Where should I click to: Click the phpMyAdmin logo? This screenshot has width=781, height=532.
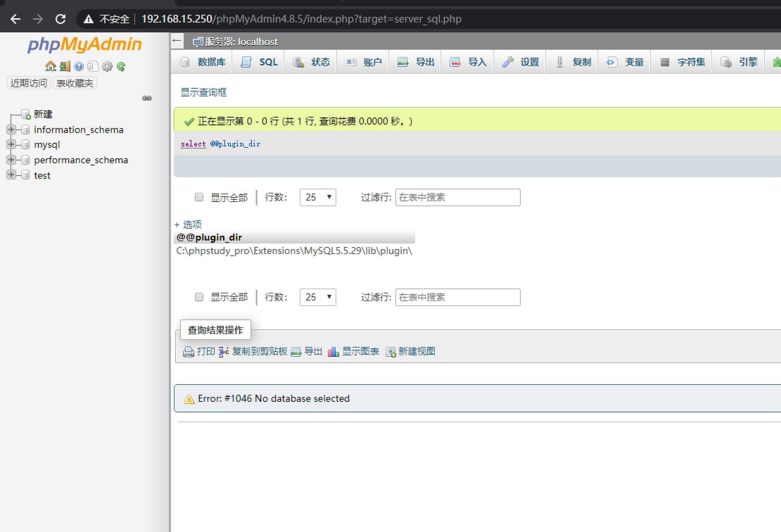[85, 45]
